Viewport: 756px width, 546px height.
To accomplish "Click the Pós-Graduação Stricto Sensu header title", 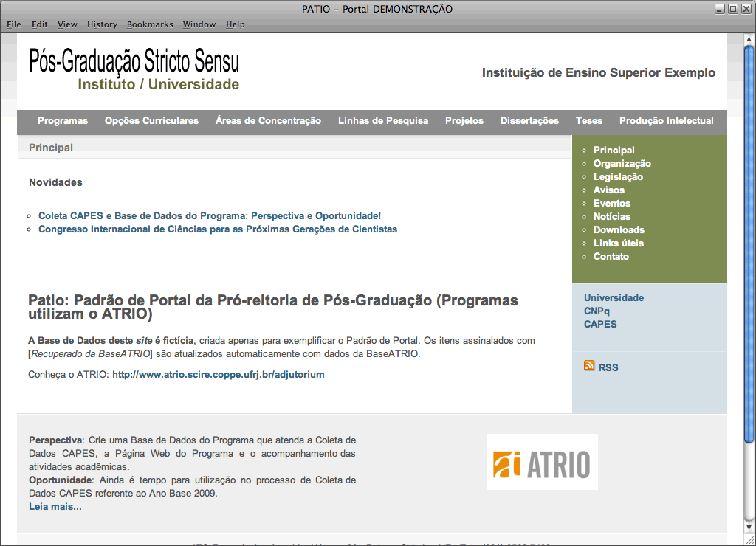I will tap(134, 61).
